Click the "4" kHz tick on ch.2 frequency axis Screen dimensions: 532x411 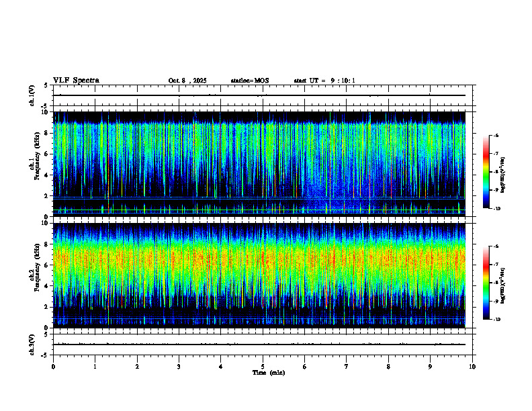[47, 286]
